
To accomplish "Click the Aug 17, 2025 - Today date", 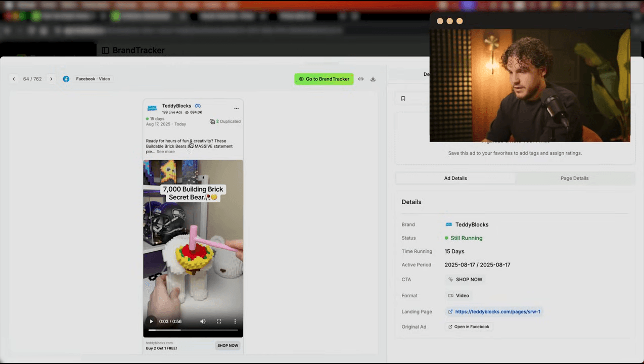I will click(166, 124).
